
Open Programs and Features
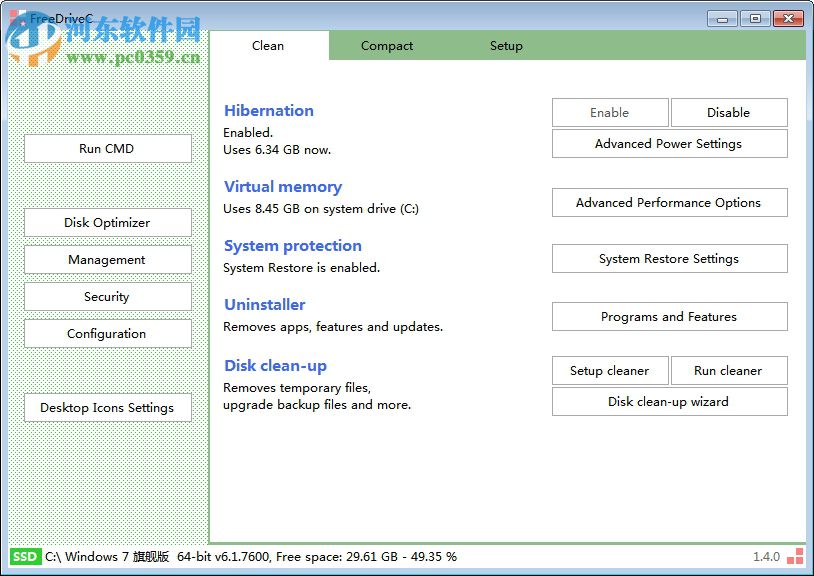[669, 317]
